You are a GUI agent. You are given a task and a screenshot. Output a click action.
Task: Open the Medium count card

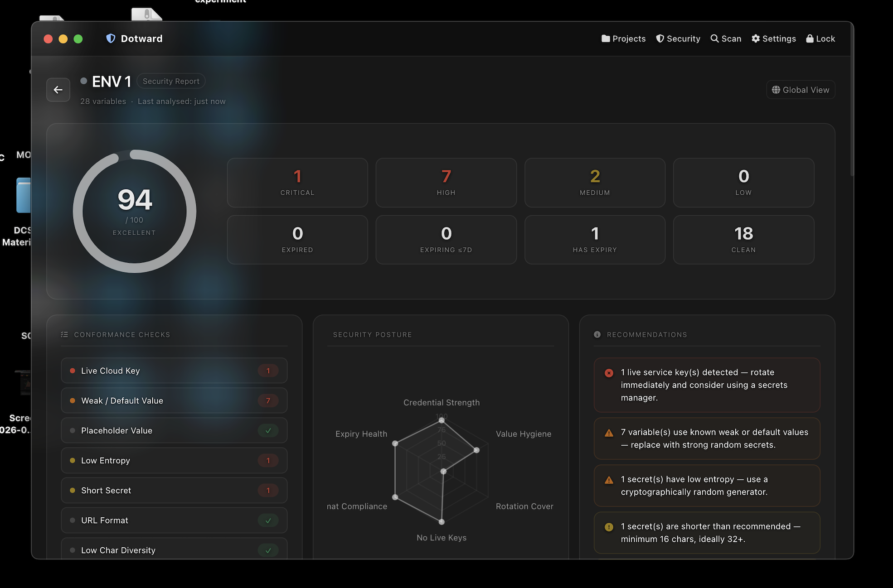(x=595, y=183)
